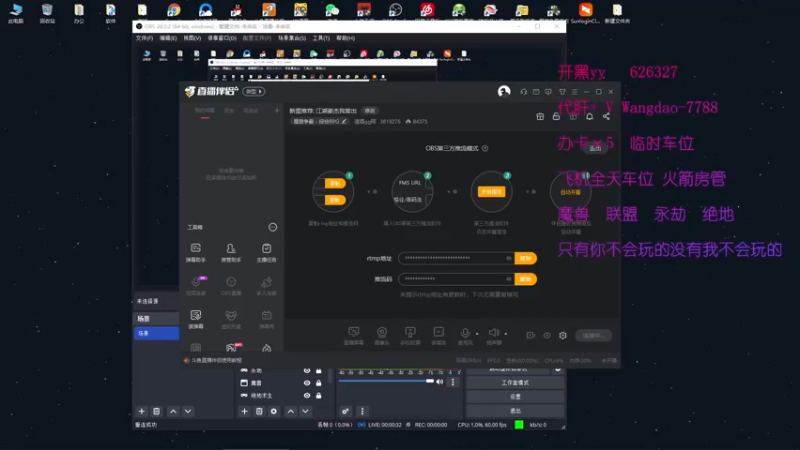This screenshot has height=450, width=800.
Task: Click 开始推流 button in step 3
Action: (491, 192)
